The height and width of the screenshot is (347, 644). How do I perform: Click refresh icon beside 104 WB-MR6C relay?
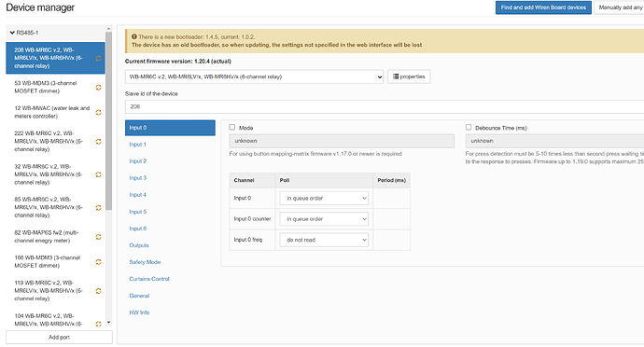(x=99, y=324)
